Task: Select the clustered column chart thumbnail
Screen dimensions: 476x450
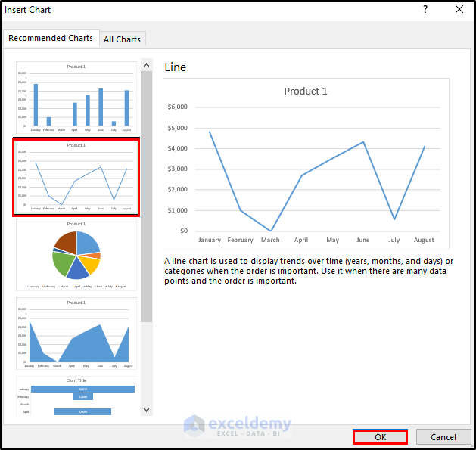Action: tap(76, 98)
